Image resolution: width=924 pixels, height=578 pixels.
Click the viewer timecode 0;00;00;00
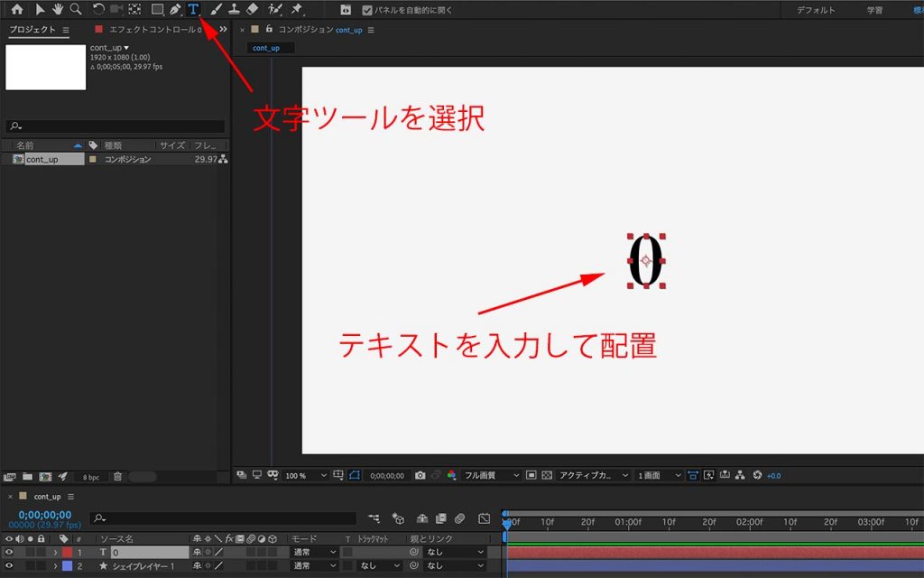tap(387, 475)
